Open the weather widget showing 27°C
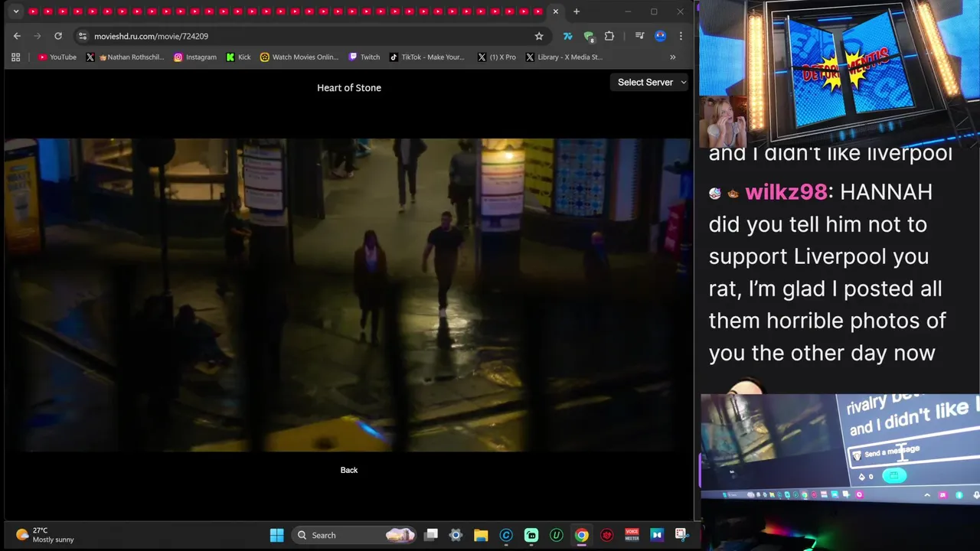The width and height of the screenshot is (980, 551). (x=46, y=535)
